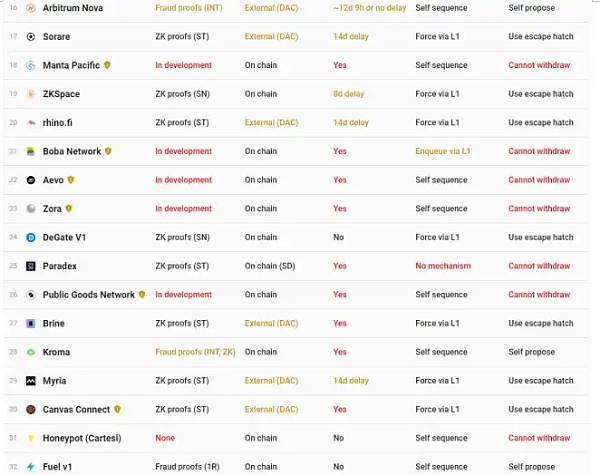Open the Brine project page

(x=53, y=324)
